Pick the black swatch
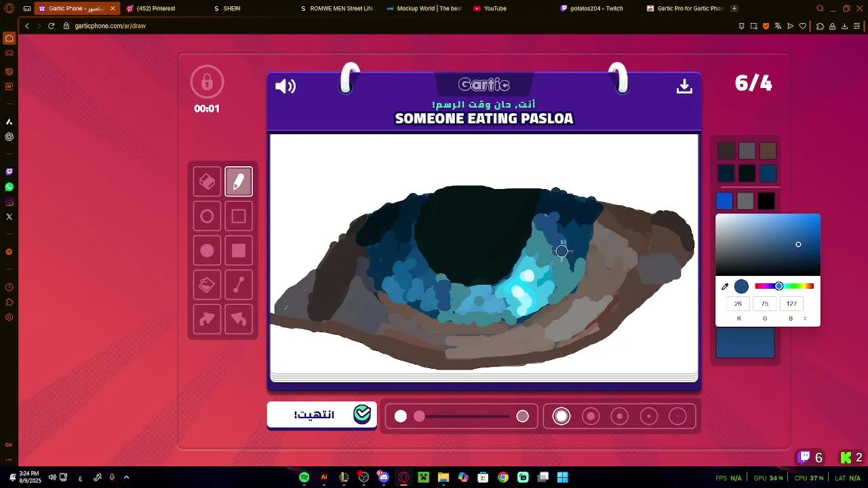Screen dimensions: 868x488 (766, 201)
